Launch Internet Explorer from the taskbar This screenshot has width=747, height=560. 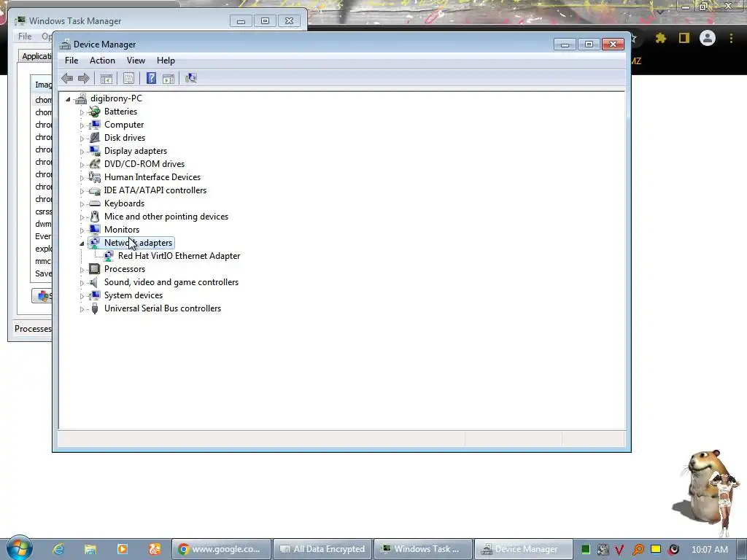click(58, 549)
